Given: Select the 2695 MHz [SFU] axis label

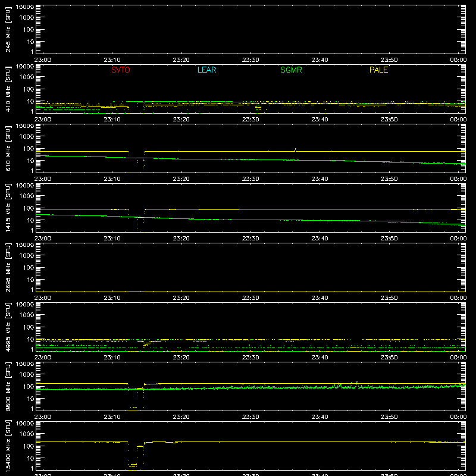Looking at the screenshot, I should coord(8,267).
